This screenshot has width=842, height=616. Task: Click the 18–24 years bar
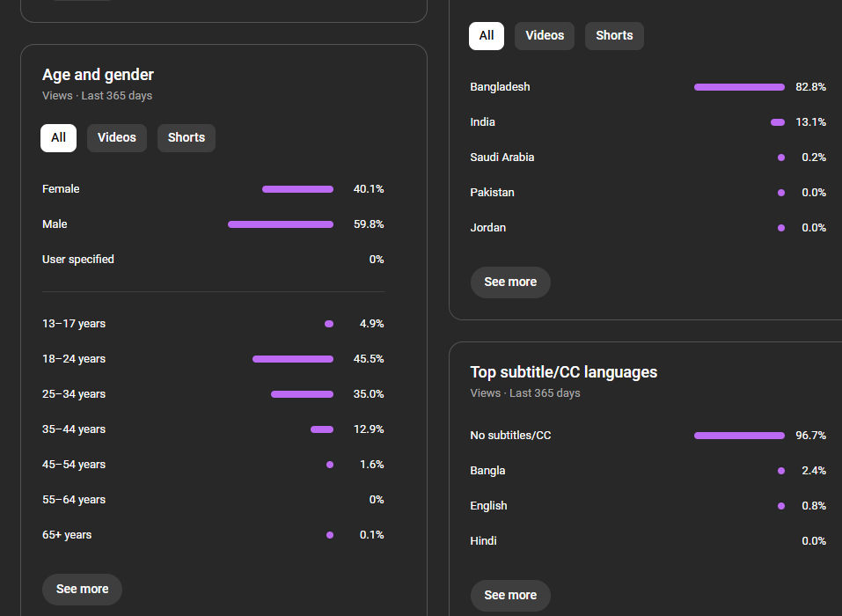tap(293, 359)
